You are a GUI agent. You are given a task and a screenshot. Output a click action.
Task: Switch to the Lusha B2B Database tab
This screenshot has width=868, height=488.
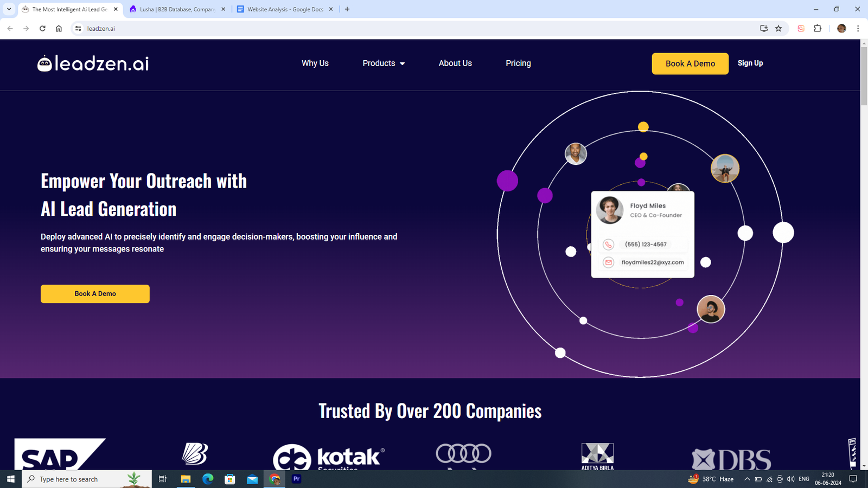pyautogui.click(x=176, y=9)
